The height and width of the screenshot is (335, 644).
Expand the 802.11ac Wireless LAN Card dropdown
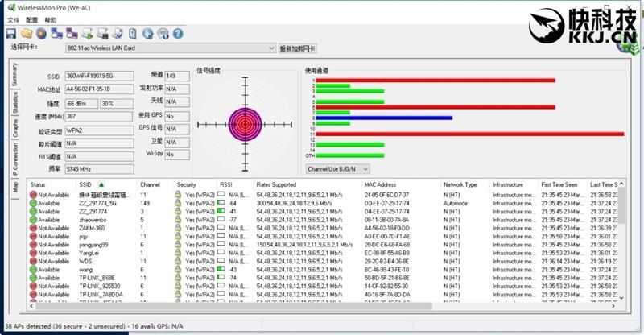(x=271, y=48)
